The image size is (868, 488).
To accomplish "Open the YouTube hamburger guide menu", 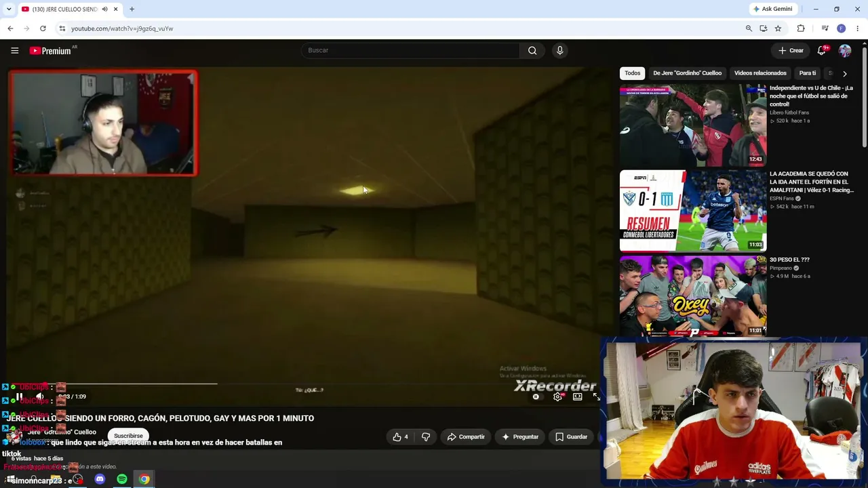I will 14,50.
